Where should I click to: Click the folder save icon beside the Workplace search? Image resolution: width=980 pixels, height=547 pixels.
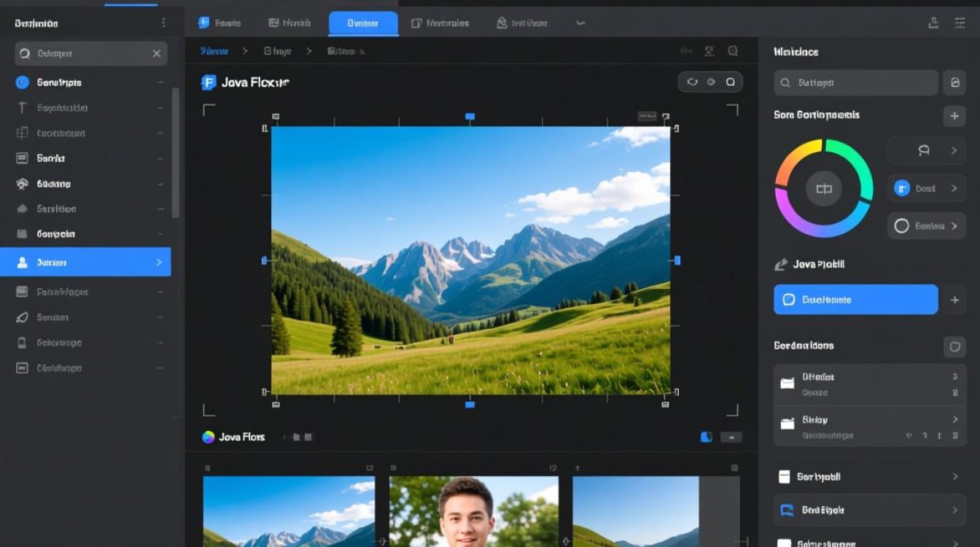[x=955, y=82]
